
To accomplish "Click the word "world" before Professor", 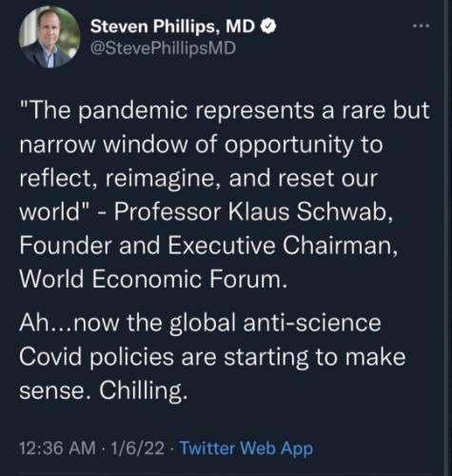I will coord(51,211).
